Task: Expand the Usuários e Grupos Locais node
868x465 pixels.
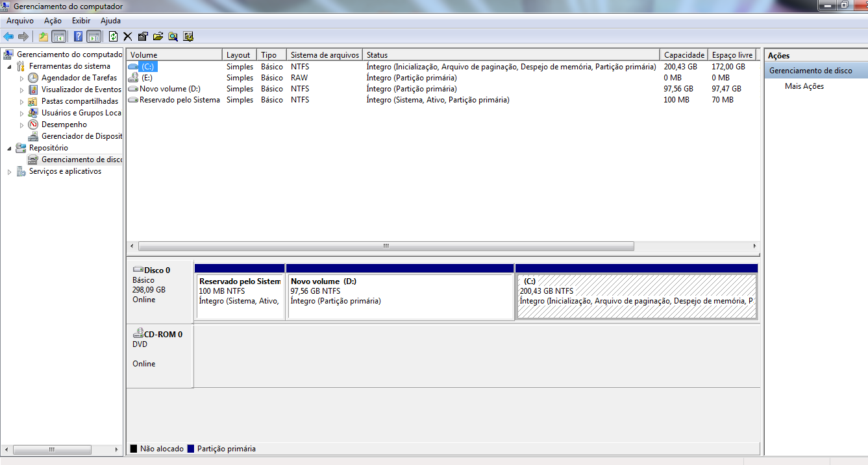Action: (x=21, y=113)
